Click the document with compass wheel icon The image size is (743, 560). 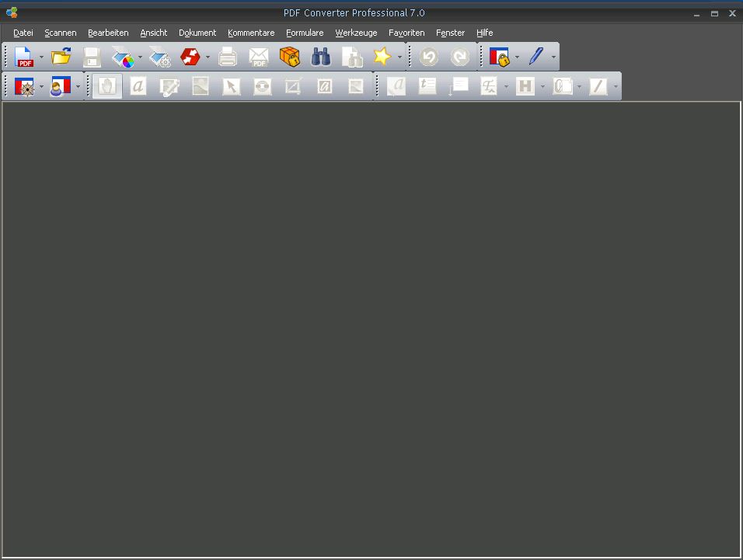[x=24, y=87]
